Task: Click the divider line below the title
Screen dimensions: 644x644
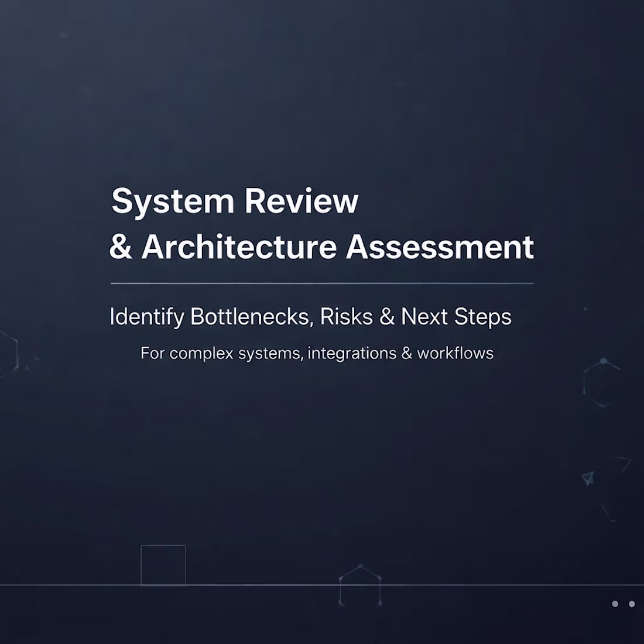Action: [x=322, y=282]
